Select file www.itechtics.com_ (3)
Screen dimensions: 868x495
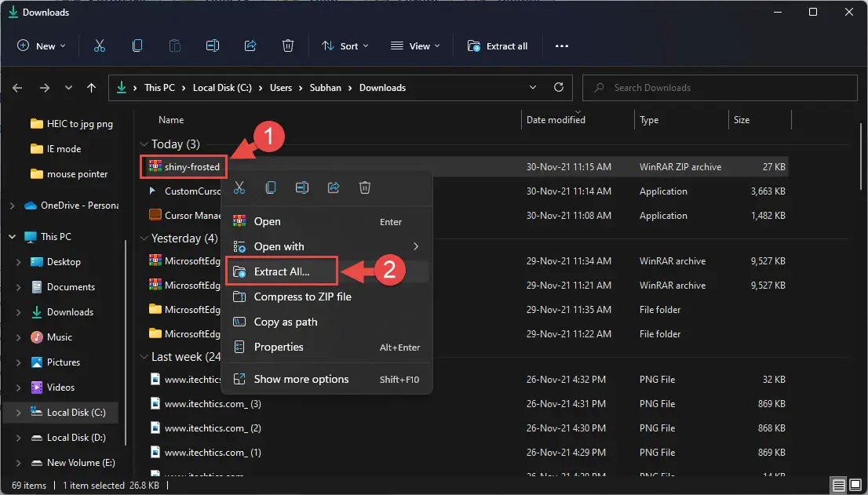[213, 404]
